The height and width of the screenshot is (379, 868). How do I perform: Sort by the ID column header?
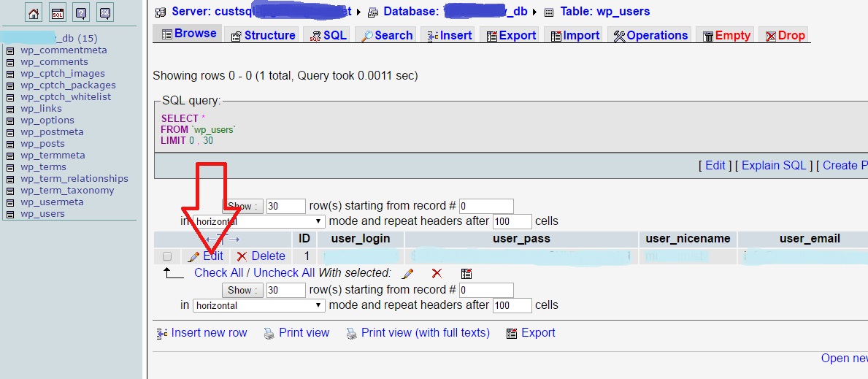point(304,239)
